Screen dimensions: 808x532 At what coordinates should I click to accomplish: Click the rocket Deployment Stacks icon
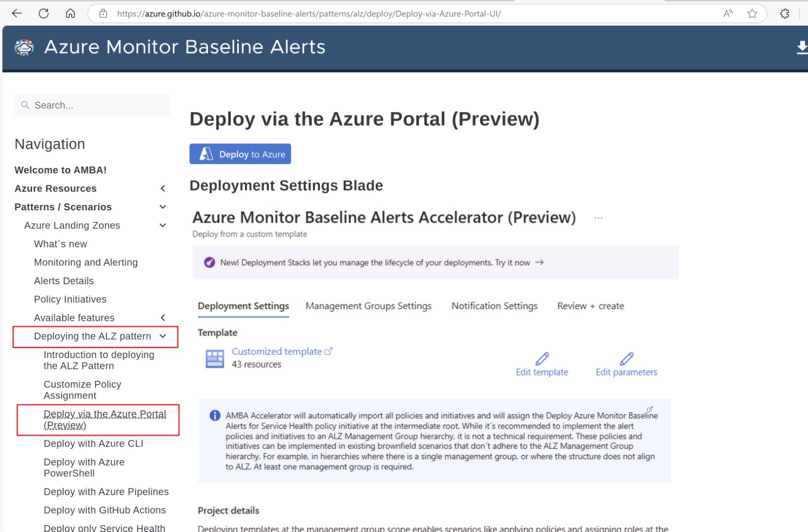point(210,262)
